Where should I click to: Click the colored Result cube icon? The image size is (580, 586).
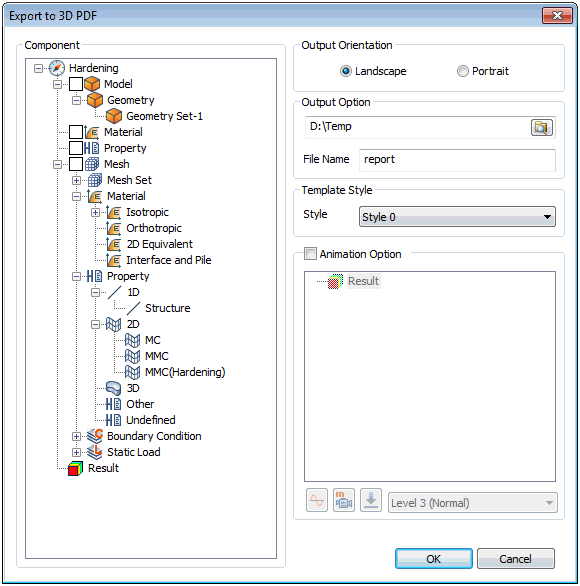coord(75,469)
